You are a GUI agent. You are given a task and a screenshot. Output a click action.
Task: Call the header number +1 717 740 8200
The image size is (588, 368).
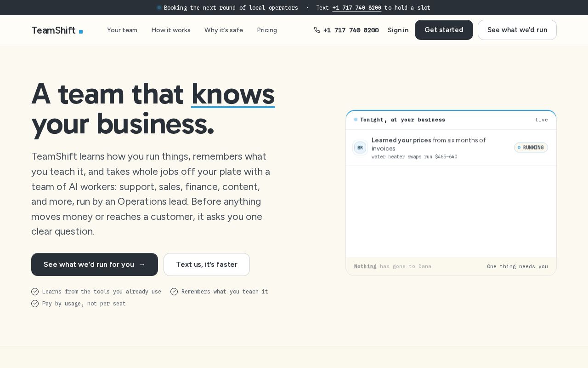[351, 30]
